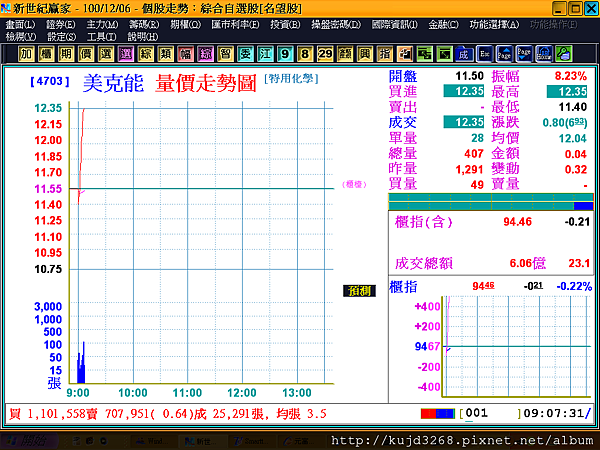The image size is (600, 450).
Task: Click the 預測 forecast button
Action: click(359, 291)
